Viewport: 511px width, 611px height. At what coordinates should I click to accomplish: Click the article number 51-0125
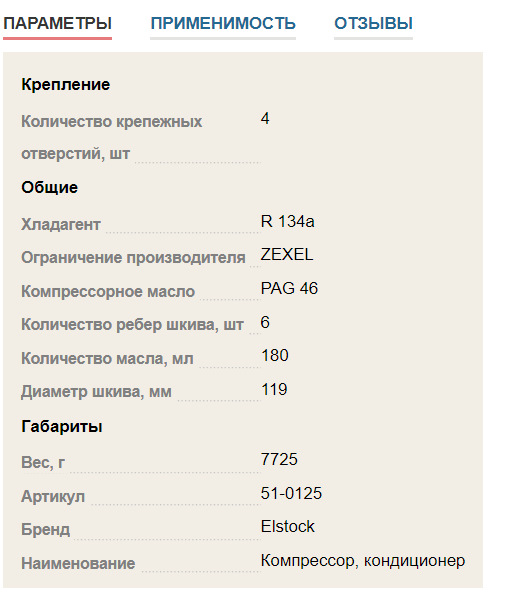coord(291,493)
